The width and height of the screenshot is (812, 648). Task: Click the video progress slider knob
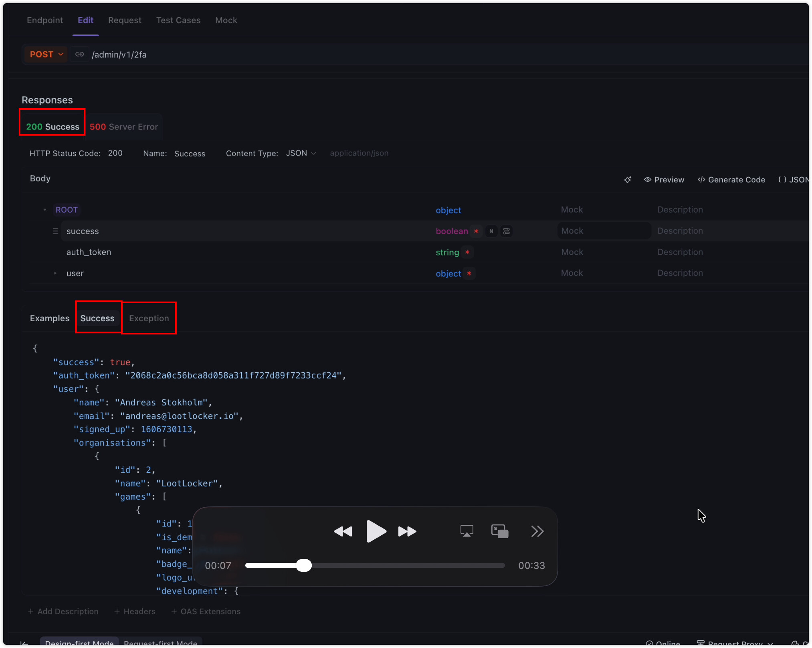(x=304, y=565)
